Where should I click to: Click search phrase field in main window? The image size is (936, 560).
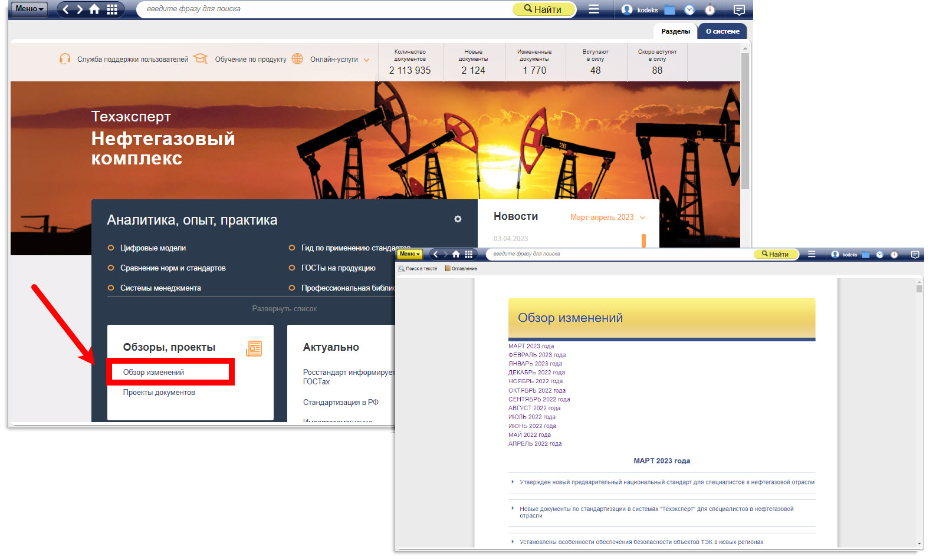324,9
